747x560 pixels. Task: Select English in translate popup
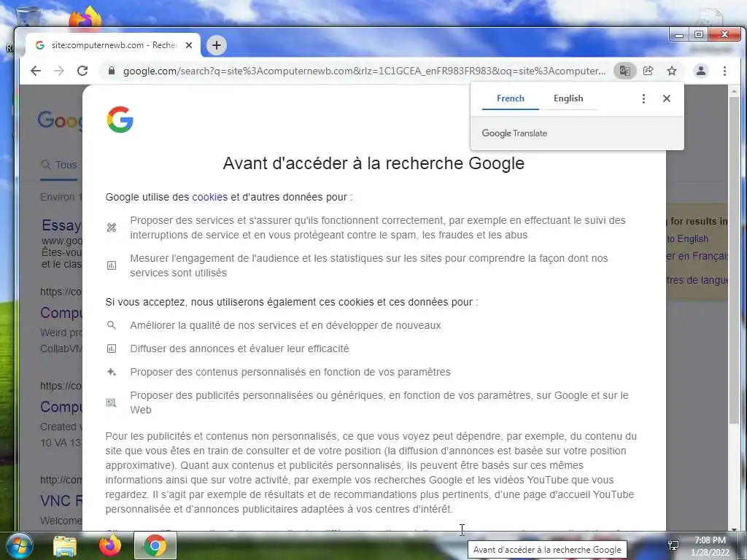pos(568,98)
